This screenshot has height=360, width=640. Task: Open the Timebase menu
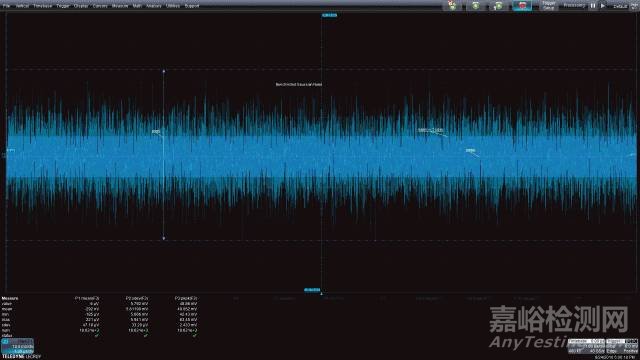pos(43,6)
